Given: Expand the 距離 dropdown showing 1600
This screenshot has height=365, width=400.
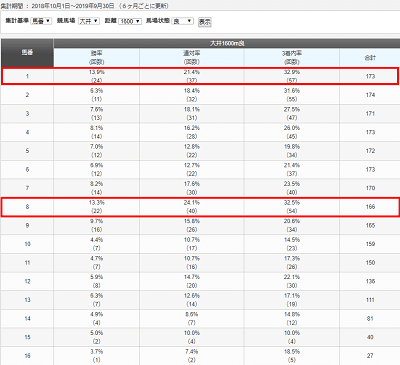Looking at the screenshot, I should 130,21.
